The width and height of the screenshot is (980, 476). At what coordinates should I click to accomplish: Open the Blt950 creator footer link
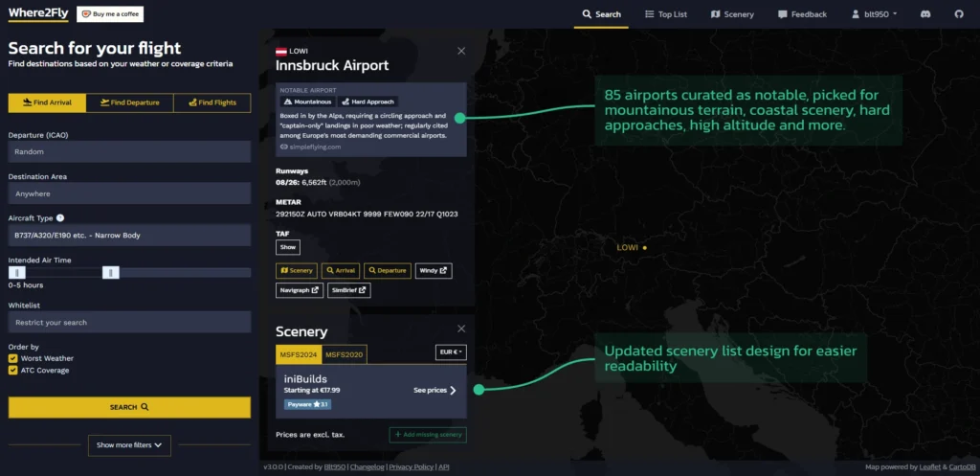334,466
